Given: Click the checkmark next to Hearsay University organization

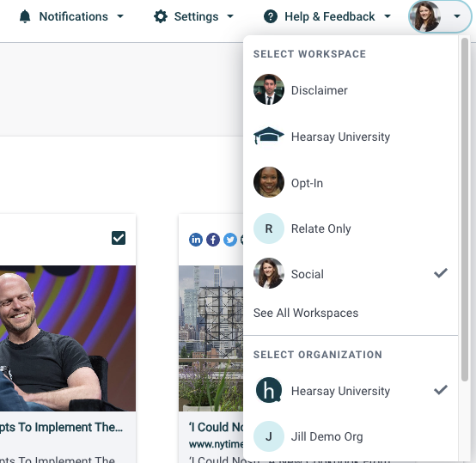Looking at the screenshot, I should tap(441, 390).
